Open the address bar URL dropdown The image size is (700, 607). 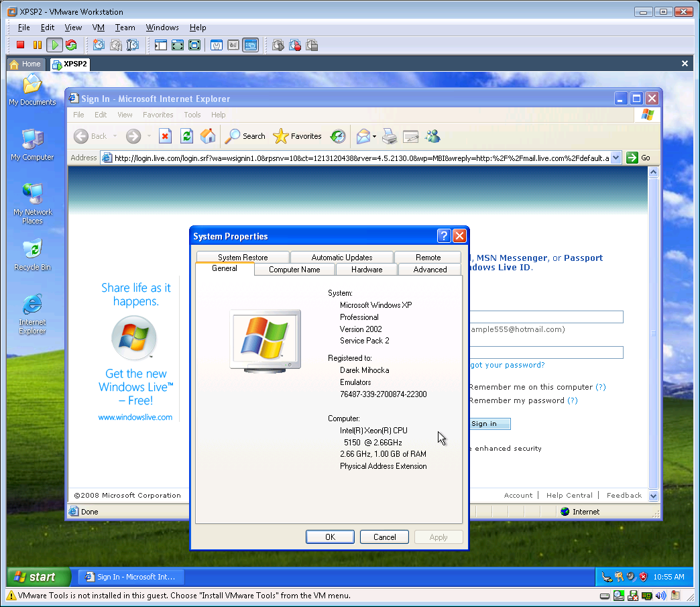coord(616,158)
